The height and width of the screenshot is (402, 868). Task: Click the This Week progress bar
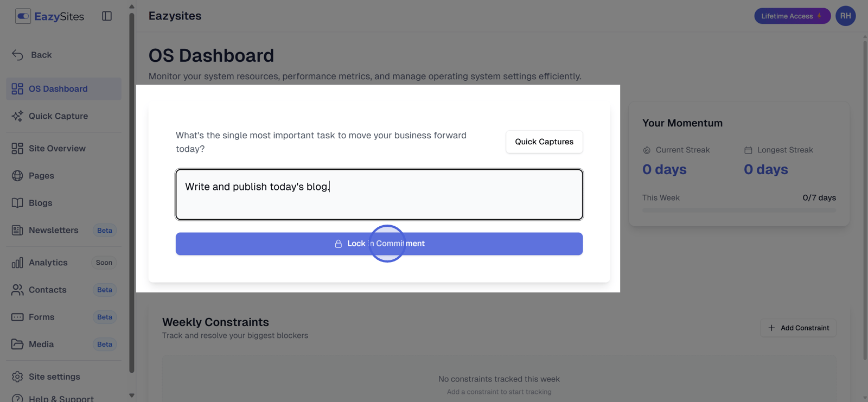click(x=739, y=210)
